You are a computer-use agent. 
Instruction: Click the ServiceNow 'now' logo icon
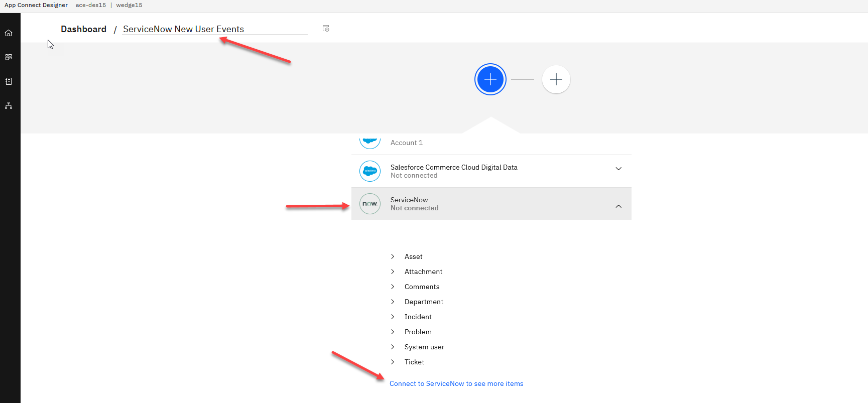pyautogui.click(x=370, y=204)
